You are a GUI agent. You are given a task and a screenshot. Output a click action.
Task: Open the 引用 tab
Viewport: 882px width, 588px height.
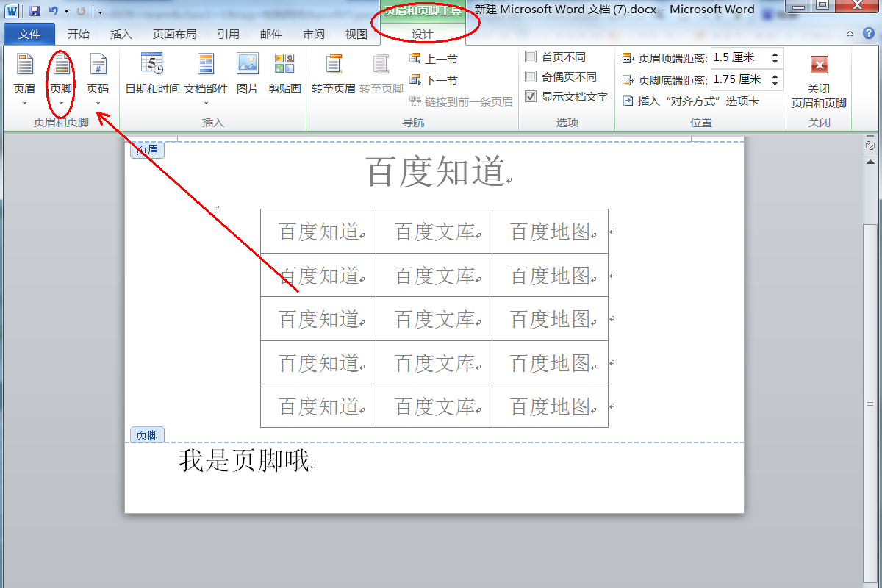tap(229, 34)
